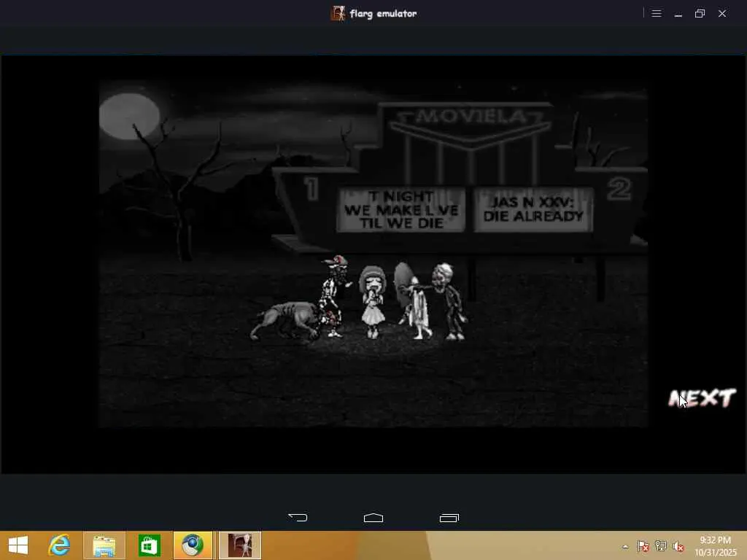
Task: Open the Action Center flag icon
Action: pos(643,546)
